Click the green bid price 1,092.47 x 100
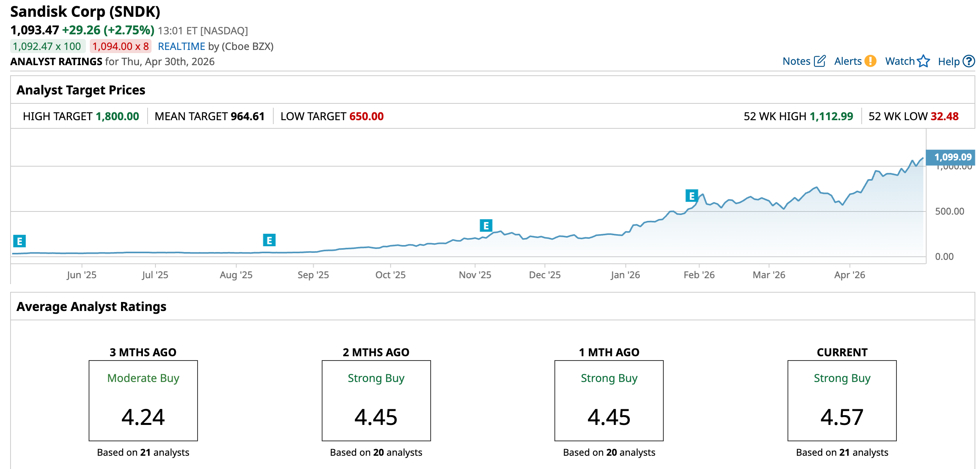 coord(47,46)
